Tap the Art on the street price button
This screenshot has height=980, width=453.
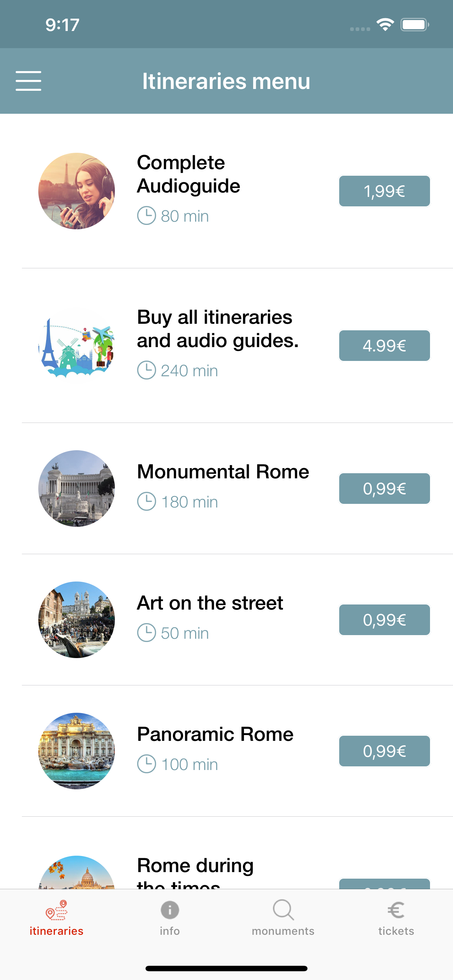click(x=384, y=620)
